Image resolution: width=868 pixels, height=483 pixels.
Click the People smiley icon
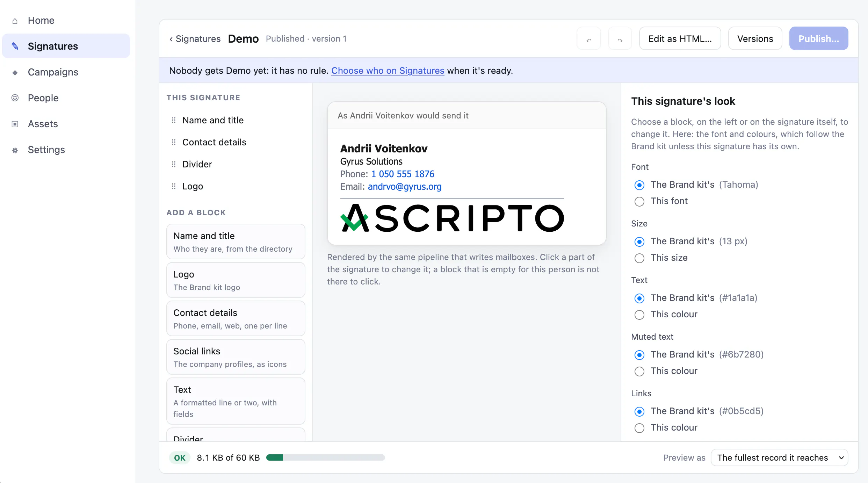point(15,98)
